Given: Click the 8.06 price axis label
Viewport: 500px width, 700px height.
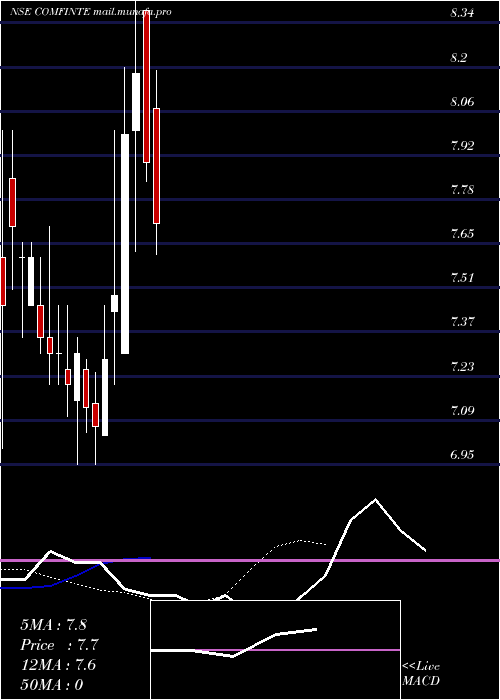Looking at the screenshot, I should (x=462, y=101).
